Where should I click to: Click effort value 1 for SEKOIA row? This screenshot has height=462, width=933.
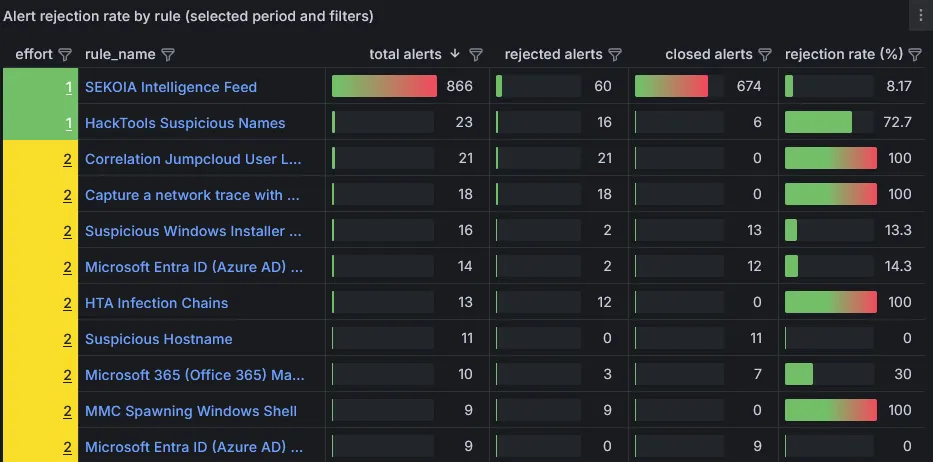click(x=68, y=88)
